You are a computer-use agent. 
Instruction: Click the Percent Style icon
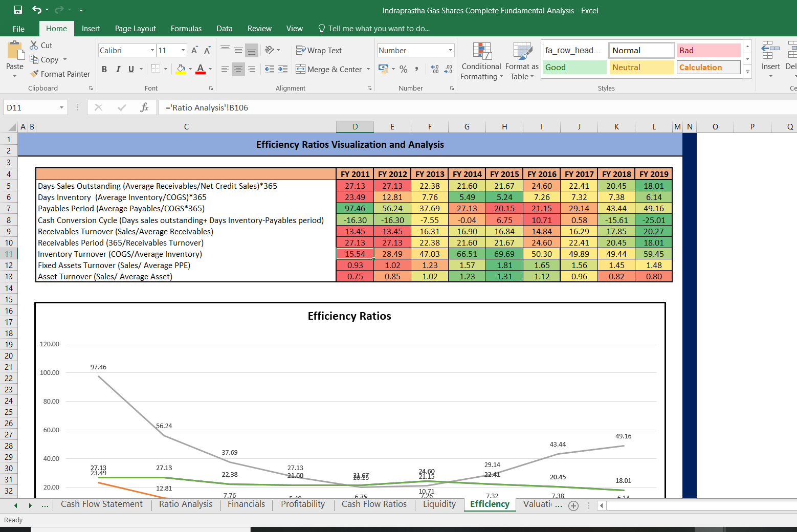click(404, 69)
